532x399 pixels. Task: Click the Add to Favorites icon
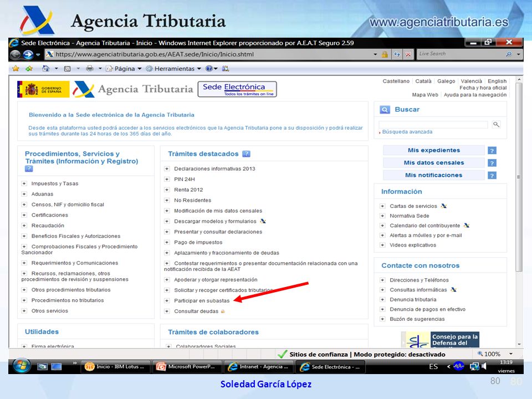(29, 69)
